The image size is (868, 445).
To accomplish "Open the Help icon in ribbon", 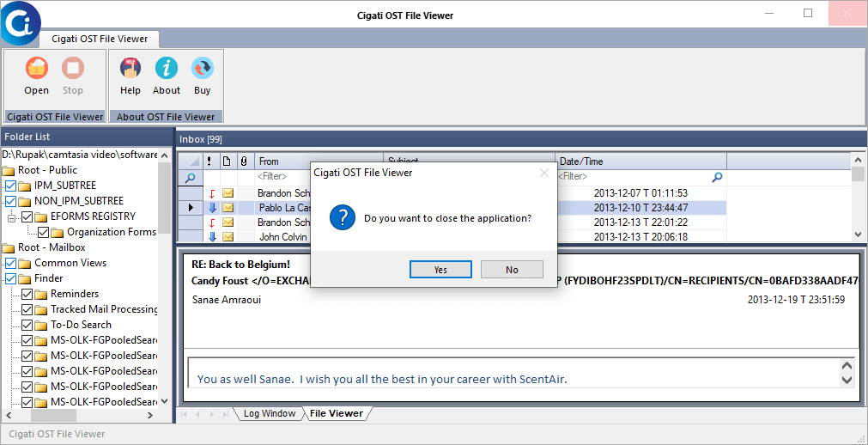I will coord(131,68).
